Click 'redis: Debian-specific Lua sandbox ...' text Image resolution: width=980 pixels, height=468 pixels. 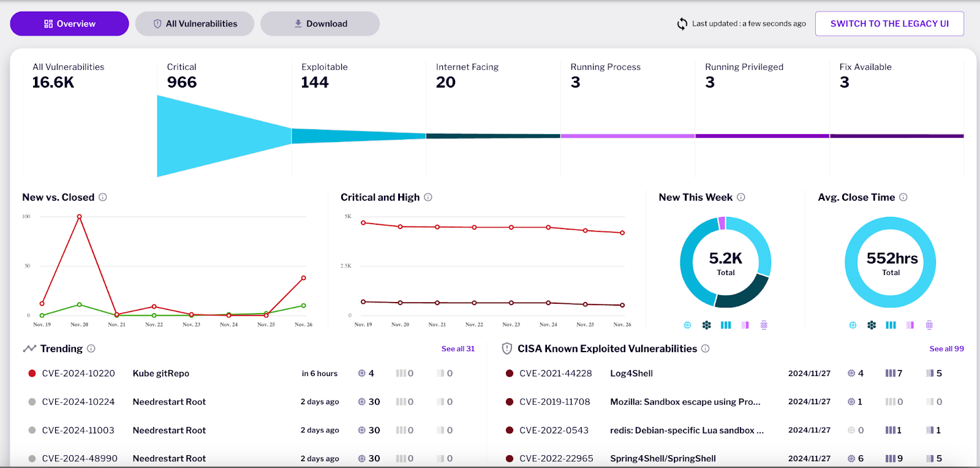(687, 430)
